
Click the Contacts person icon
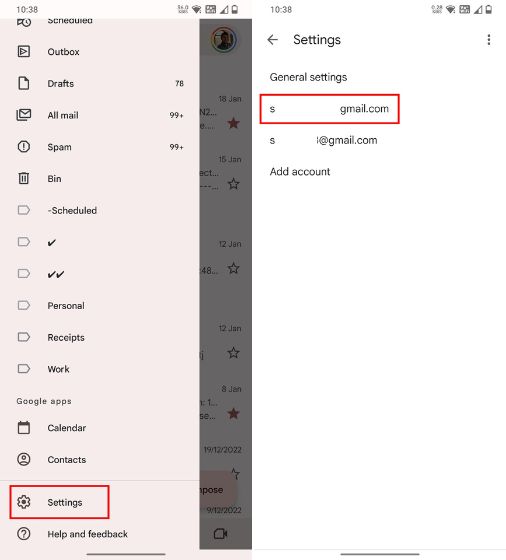point(24,459)
